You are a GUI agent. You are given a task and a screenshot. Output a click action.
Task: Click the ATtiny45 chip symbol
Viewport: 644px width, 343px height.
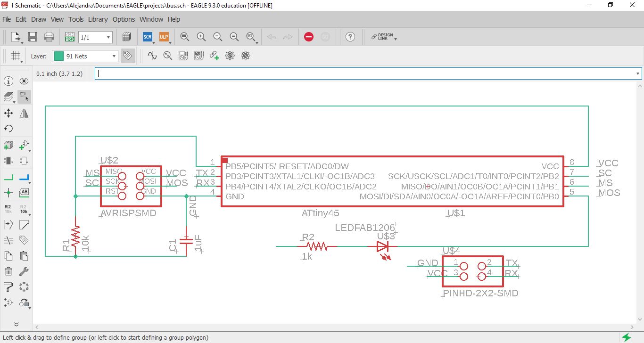392,181
